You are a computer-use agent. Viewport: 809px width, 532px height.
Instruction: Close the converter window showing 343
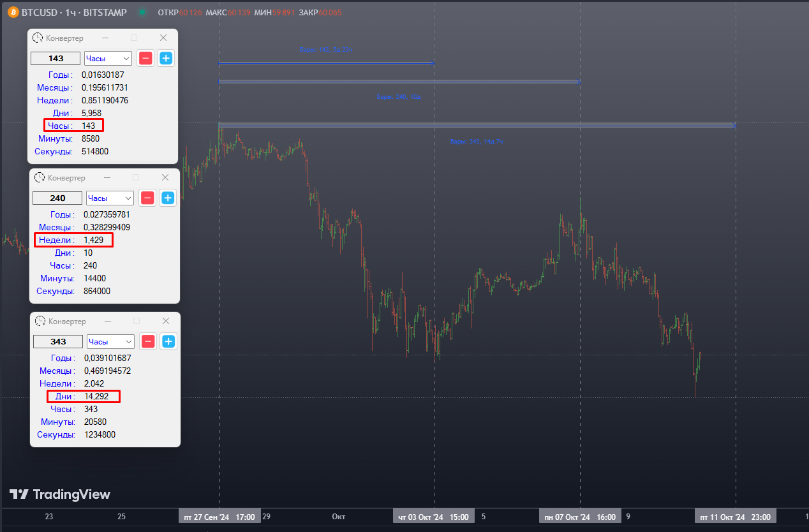point(166,321)
